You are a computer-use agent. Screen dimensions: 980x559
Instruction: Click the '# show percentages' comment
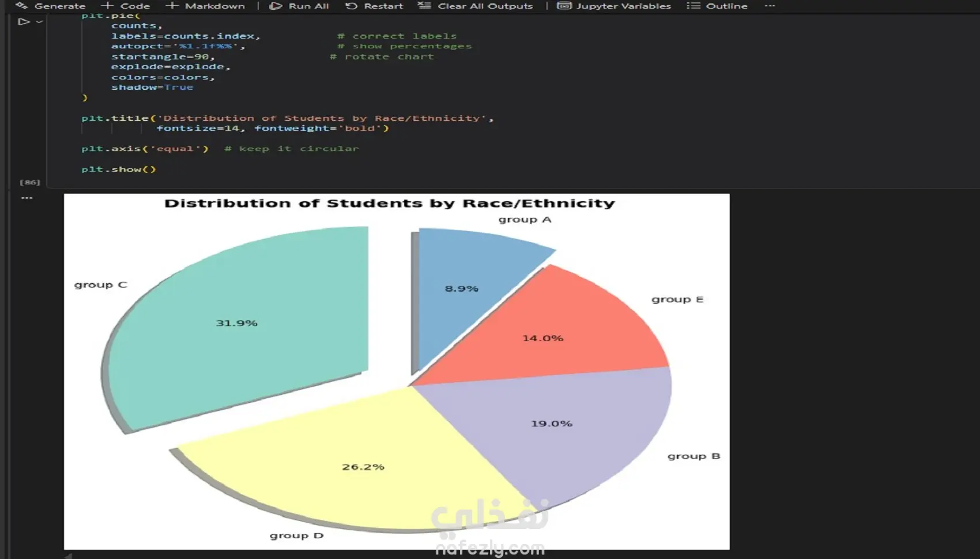[x=404, y=46]
